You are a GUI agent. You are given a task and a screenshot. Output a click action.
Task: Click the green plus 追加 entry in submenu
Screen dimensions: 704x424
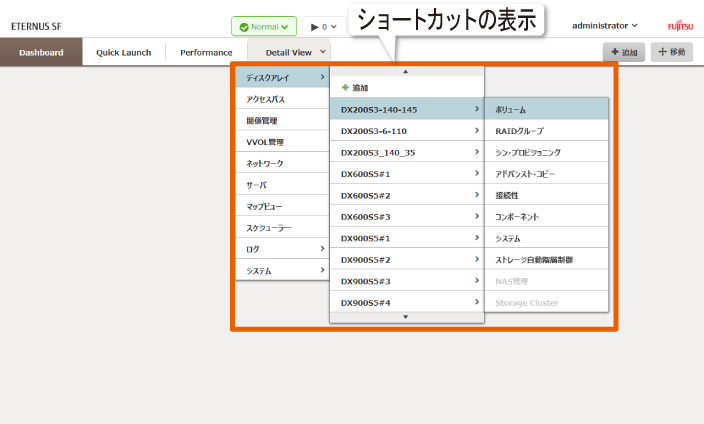pos(407,88)
